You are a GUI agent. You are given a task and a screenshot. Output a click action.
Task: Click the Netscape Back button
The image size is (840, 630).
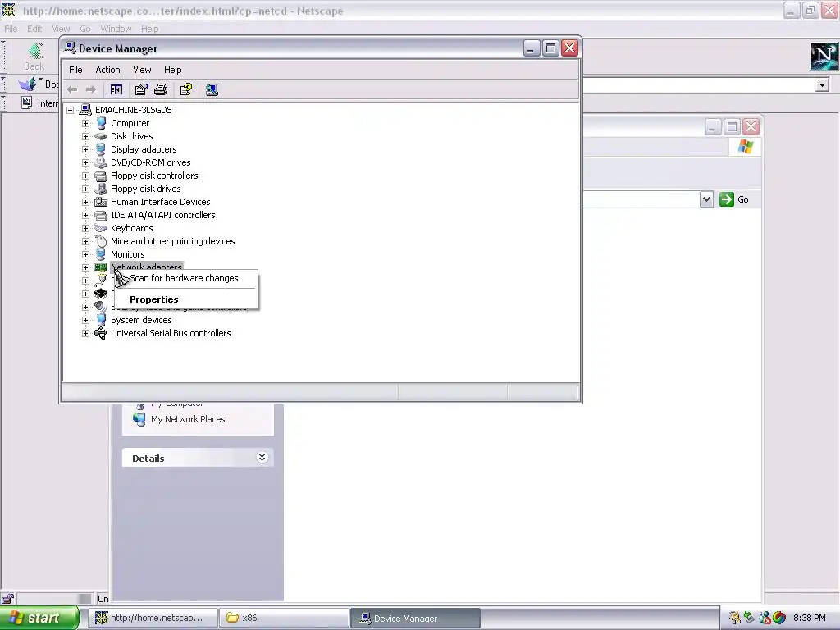tap(34, 57)
